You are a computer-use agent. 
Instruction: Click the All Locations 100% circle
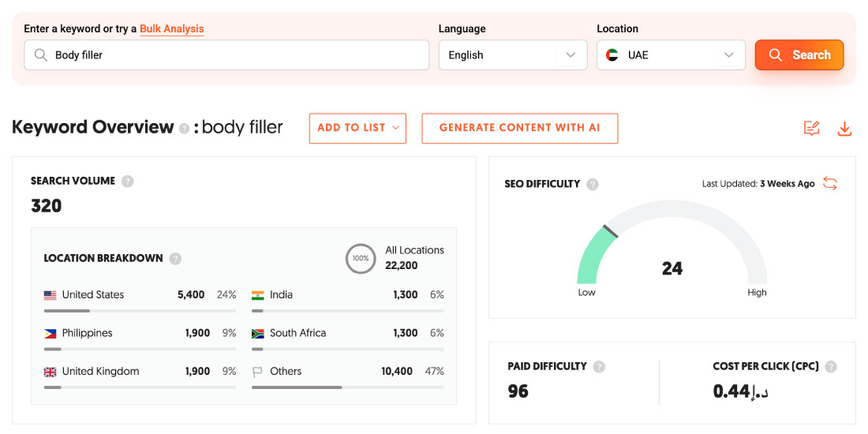[x=361, y=258]
